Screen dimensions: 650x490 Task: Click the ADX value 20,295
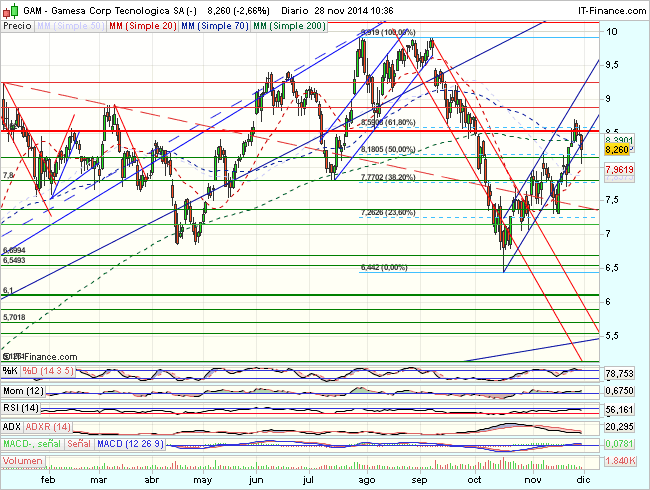tap(619, 427)
